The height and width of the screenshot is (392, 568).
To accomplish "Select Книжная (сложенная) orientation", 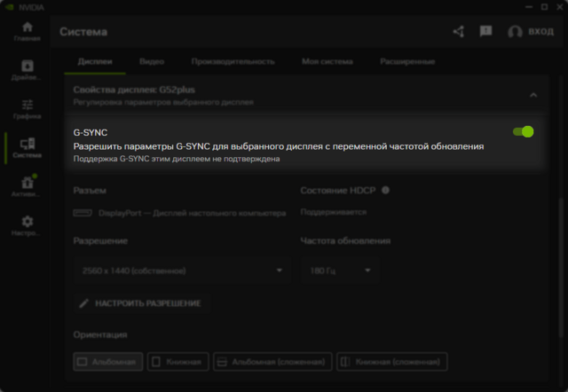I will [x=392, y=362].
